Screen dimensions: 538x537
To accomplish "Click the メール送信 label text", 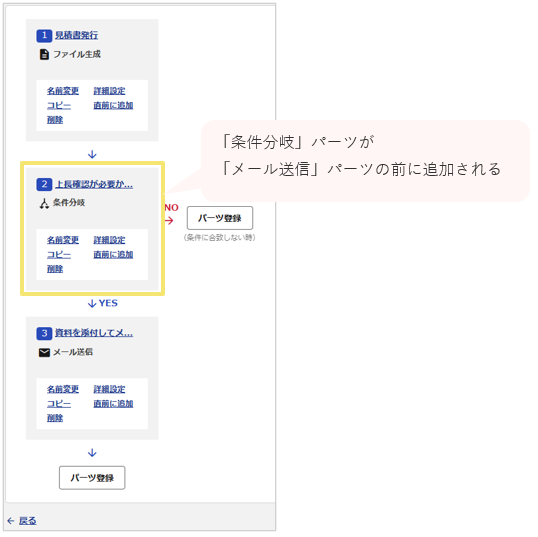I will coord(73,352).
